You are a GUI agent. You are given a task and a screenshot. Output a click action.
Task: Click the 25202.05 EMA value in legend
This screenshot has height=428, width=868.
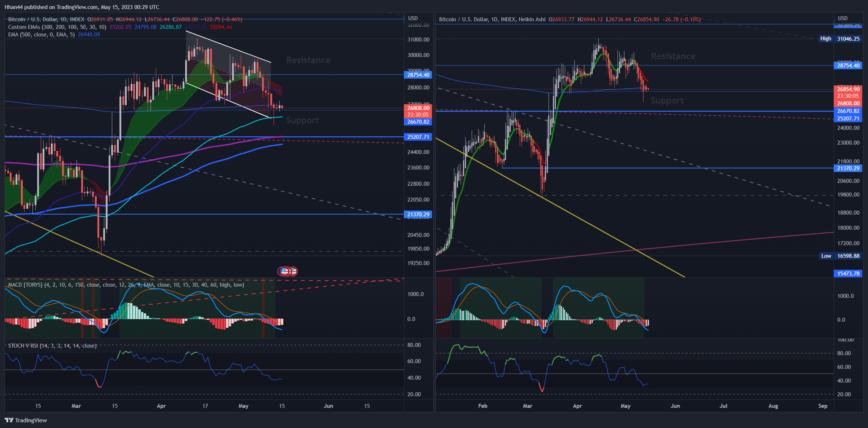[x=121, y=27]
